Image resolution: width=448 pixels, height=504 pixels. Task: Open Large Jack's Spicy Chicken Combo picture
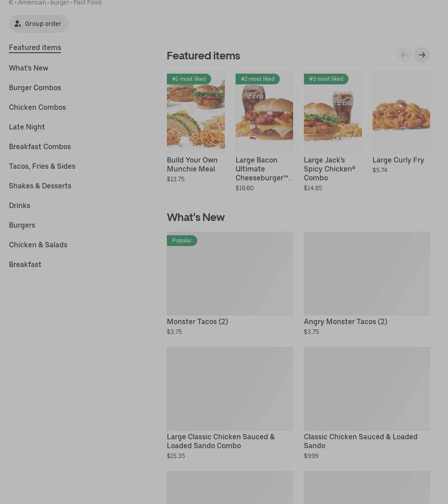click(x=332, y=112)
